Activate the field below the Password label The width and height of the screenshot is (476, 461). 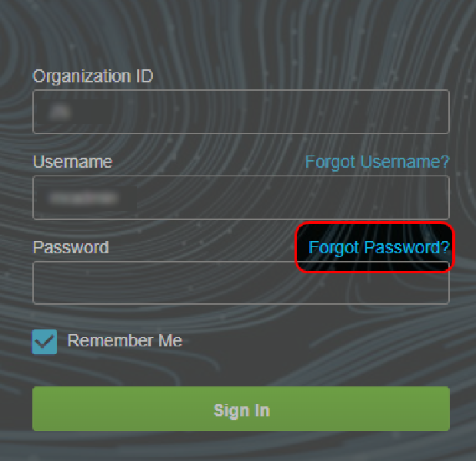coord(241,283)
